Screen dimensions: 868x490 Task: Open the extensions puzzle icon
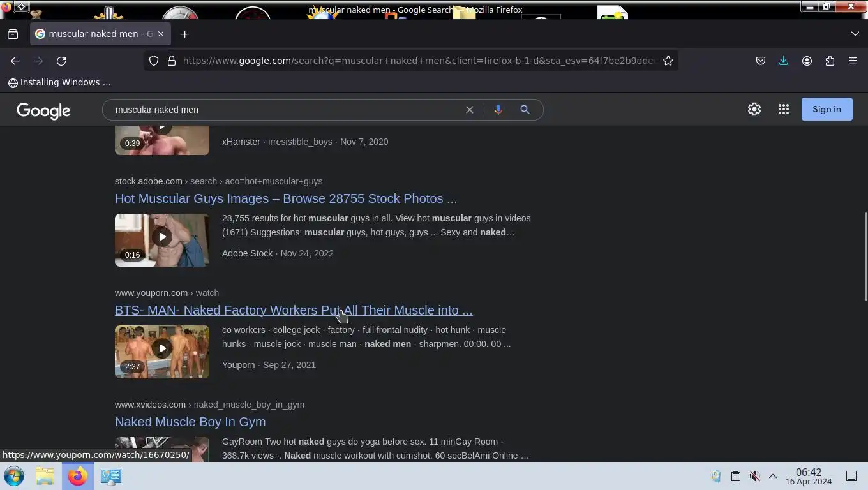click(x=830, y=61)
